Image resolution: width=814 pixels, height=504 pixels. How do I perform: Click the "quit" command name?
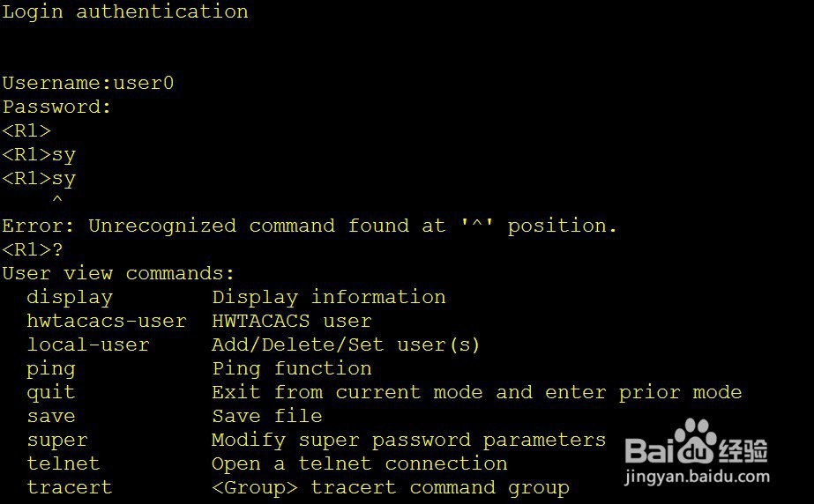(51, 392)
